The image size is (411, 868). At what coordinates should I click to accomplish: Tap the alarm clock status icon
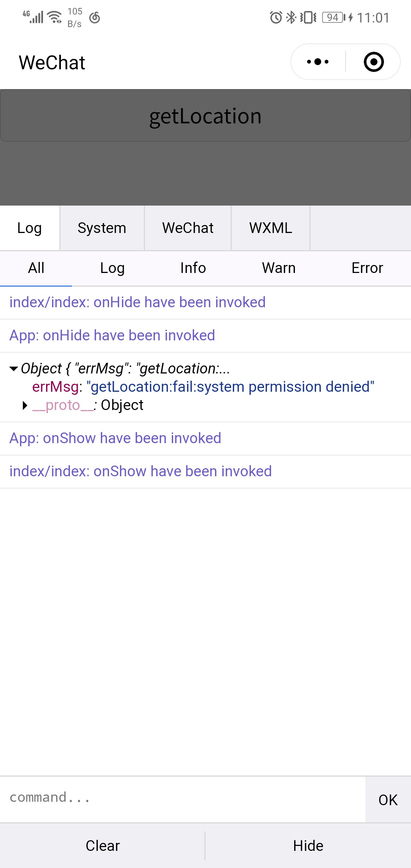pos(276,18)
